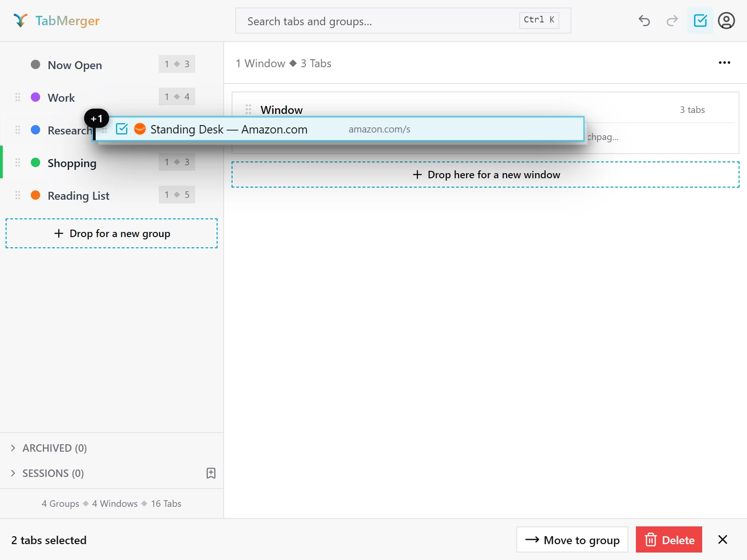Click the redo arrow icon
This screenshot has height=560, width=747.
point(672,21)
